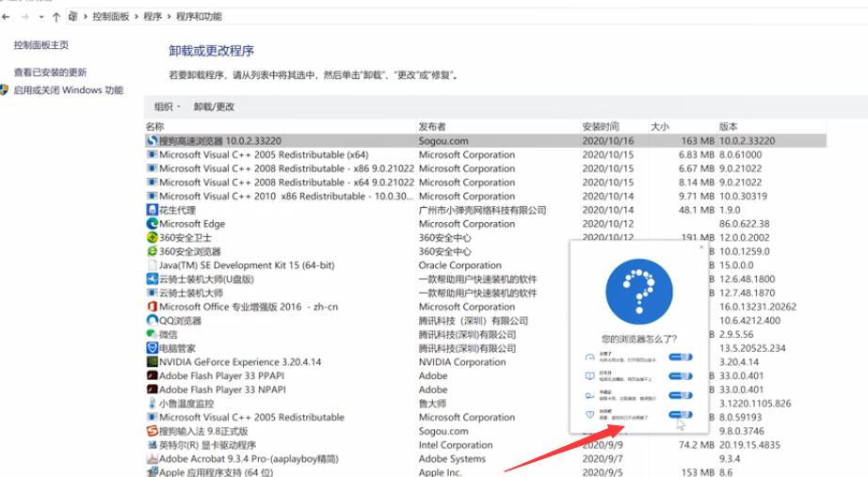This screenshot has height=477, width=868.
Task: Open the 控制面板主页 link
Action: [x=41, y=45]
